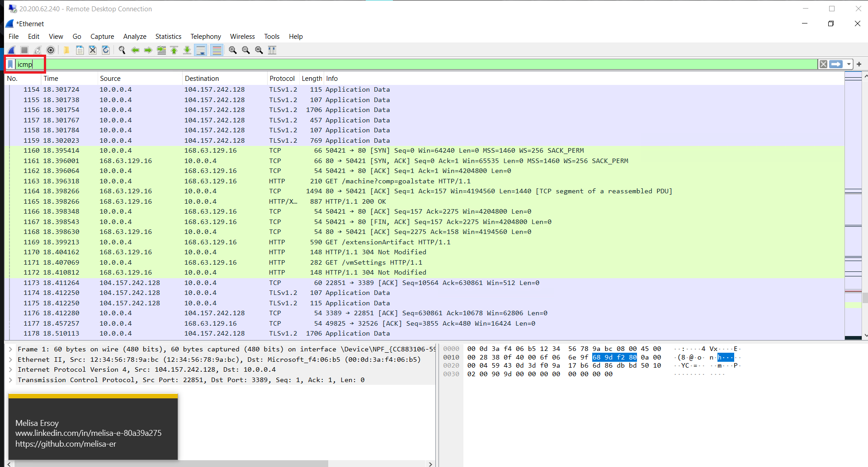Open the Edit menu
868x467 pixels.
click(x=33, y=37)
